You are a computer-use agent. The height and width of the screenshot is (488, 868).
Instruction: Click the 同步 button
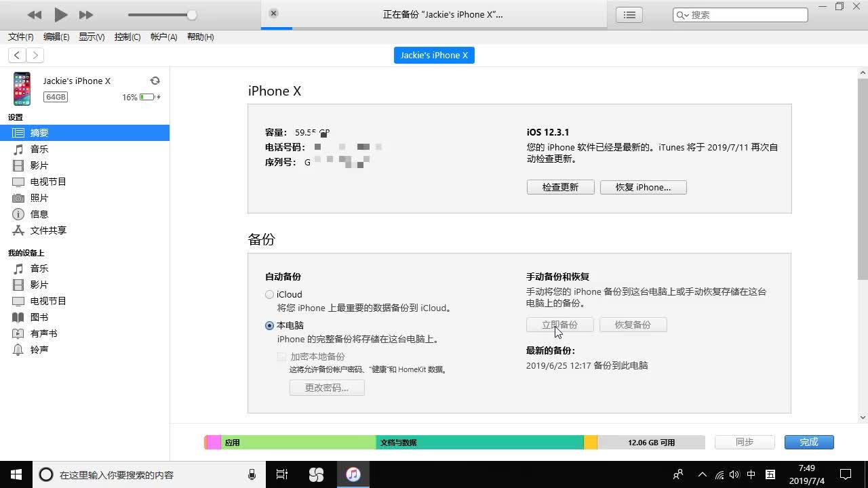coord(745,442)
